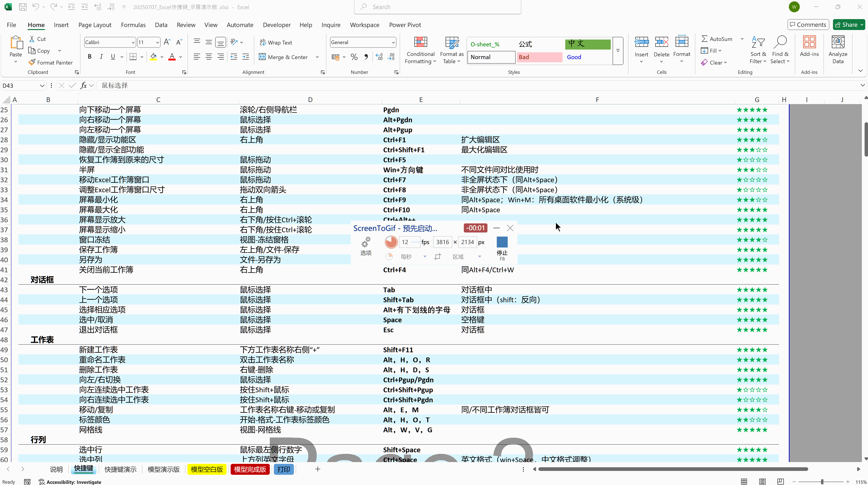Click the Orientation text-angle icon
Image resolution: width=868 pixels, height=485 pixels.
click(234, 42)
